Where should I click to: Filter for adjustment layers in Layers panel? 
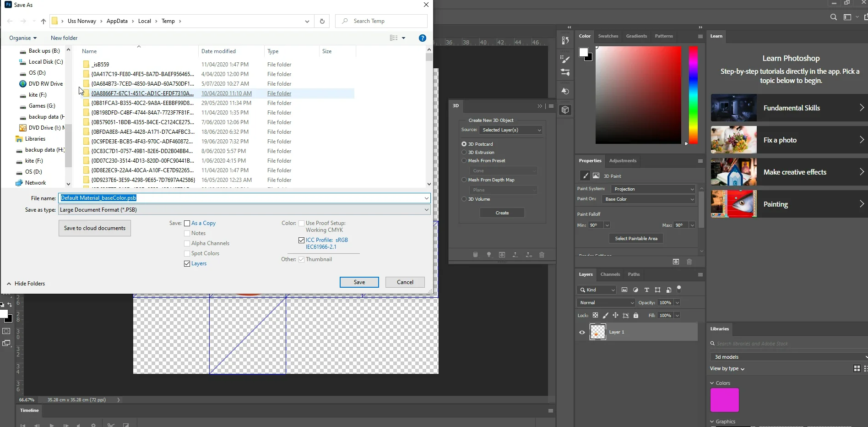point(636,290)
